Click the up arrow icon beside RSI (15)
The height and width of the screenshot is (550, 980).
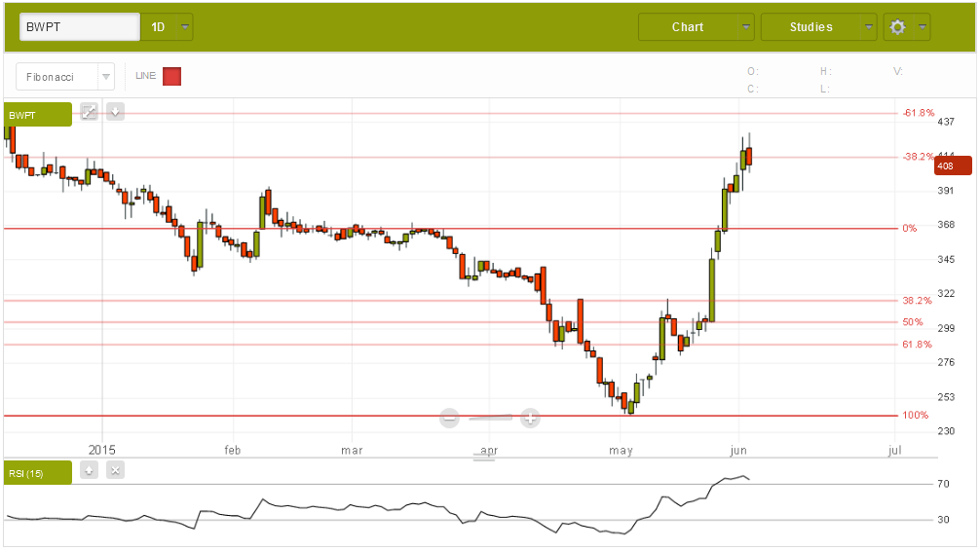point(89,471)
